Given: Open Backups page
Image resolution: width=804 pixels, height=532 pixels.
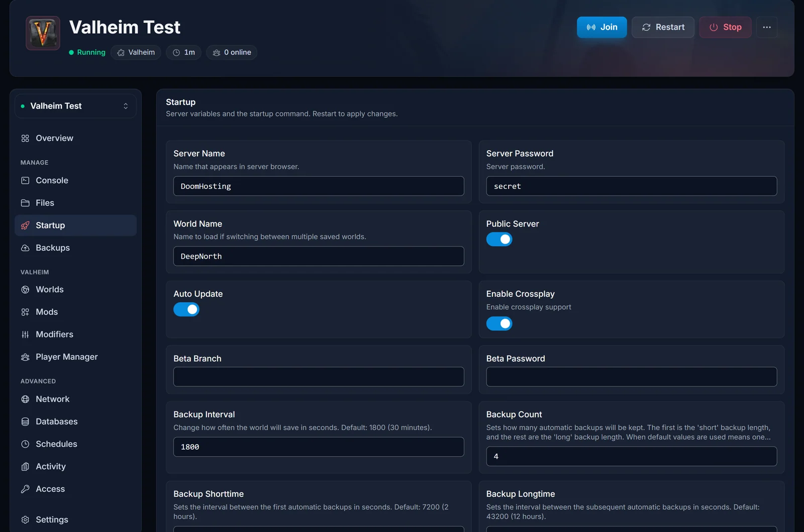Looking at the screenshot, I should [75, 248].
